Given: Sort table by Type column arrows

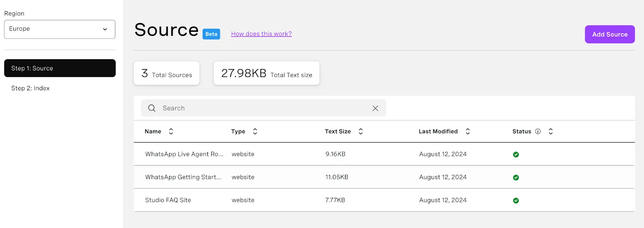Looking at the screenshot, I should coord(255,131).
